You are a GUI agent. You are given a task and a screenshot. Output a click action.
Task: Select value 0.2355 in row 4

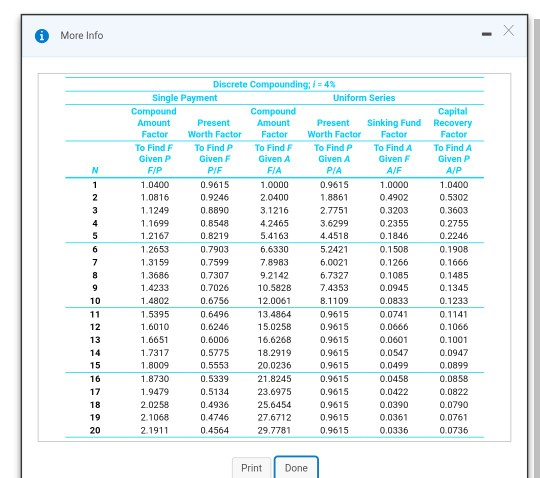point(394,224)
